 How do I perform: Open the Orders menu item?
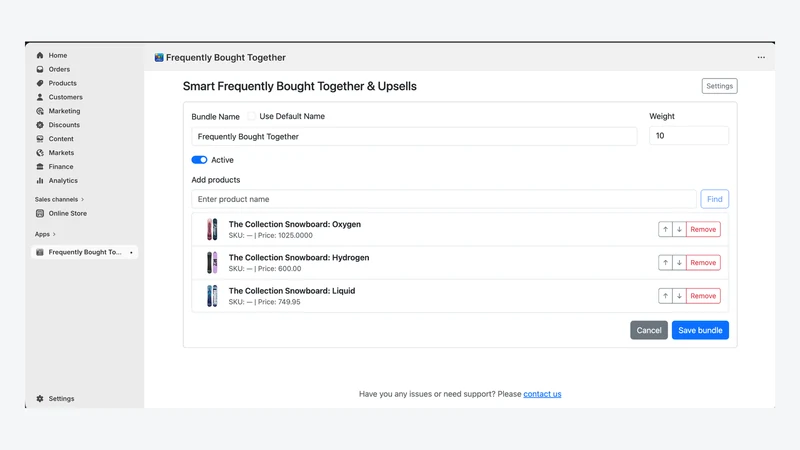[59, 69]
